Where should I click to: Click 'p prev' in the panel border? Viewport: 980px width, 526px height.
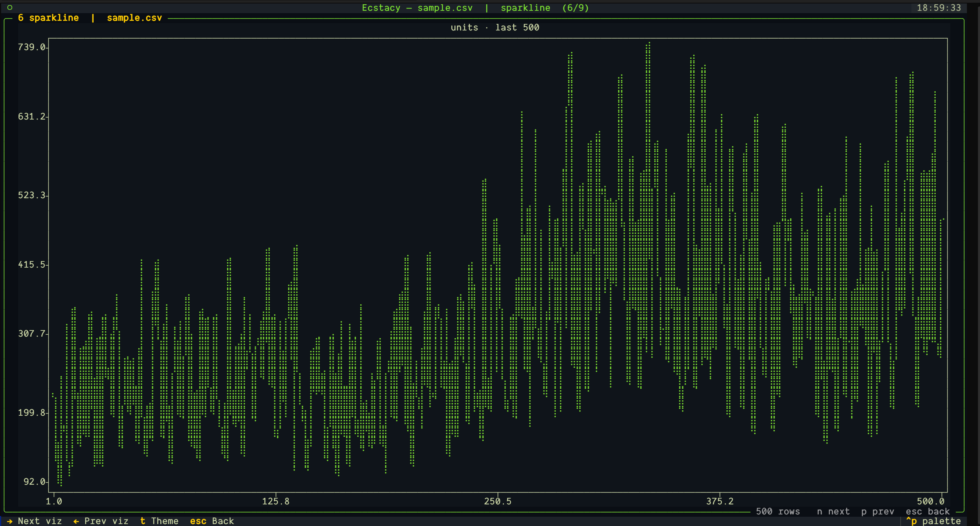[877, 511]
